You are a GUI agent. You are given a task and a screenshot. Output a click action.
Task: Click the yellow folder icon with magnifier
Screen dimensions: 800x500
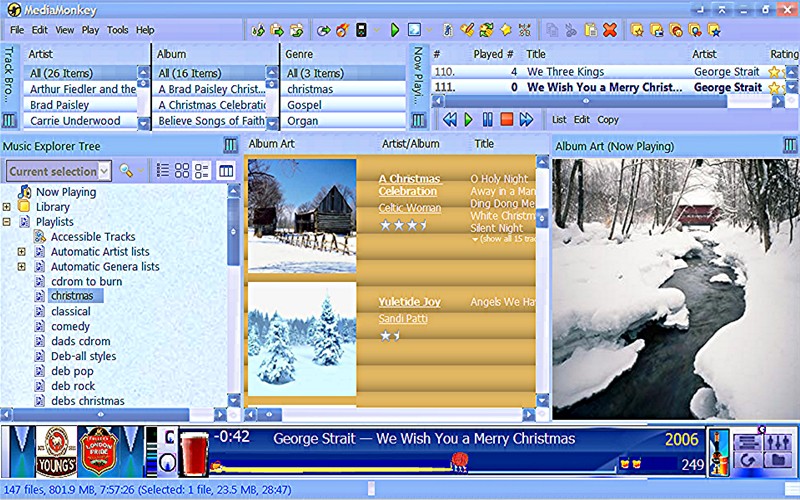tap(694, 30)
